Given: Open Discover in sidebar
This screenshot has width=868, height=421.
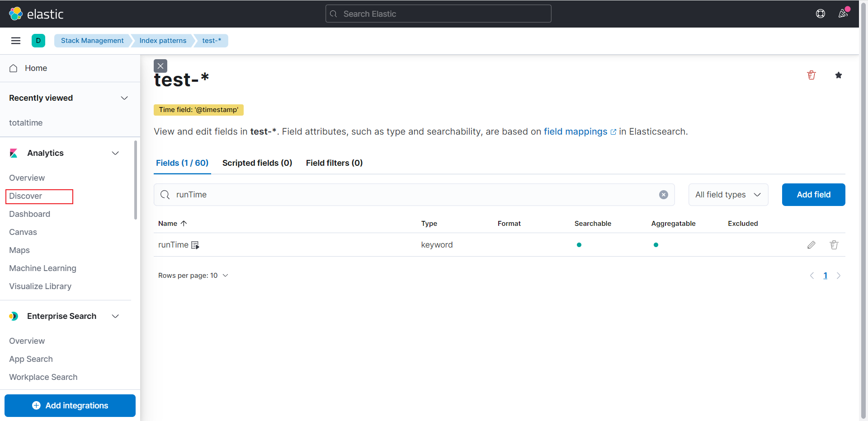Looking at the screenshot, I should click(x=26, y=196).
